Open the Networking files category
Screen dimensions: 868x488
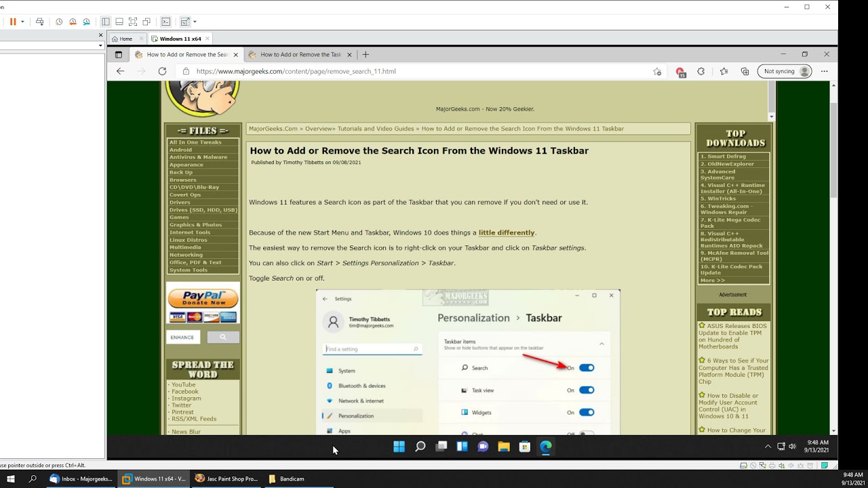coord(186,255)
